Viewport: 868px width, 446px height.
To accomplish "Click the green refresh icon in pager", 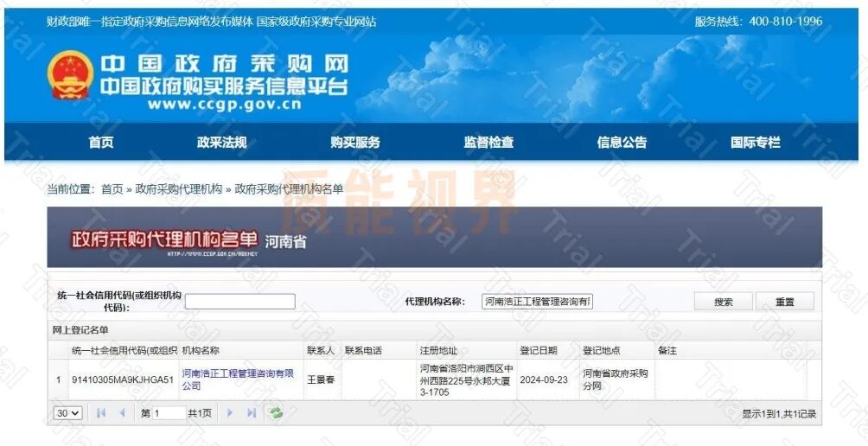I will (x=276, y=413).
